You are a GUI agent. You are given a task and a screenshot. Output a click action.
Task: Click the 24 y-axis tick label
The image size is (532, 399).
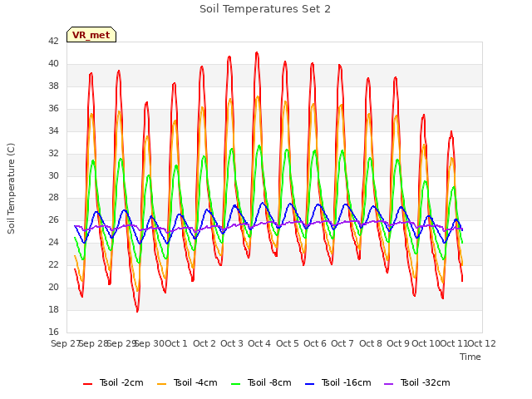(53, 243)
